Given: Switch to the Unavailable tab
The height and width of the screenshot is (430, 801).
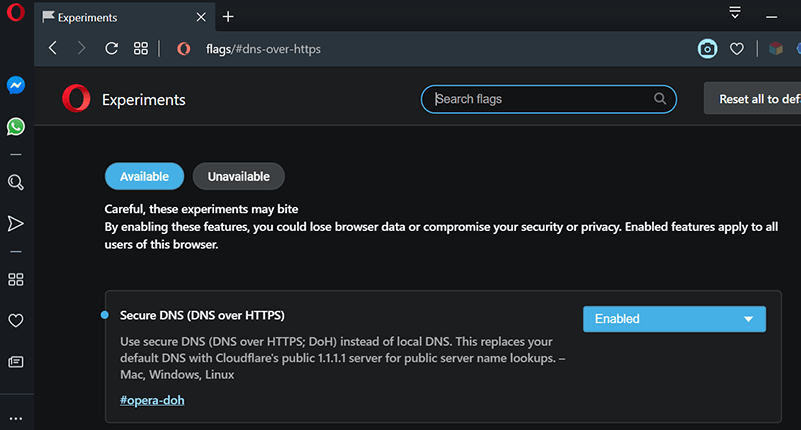Looking at the screenshot, I should (x=239, y=176).
